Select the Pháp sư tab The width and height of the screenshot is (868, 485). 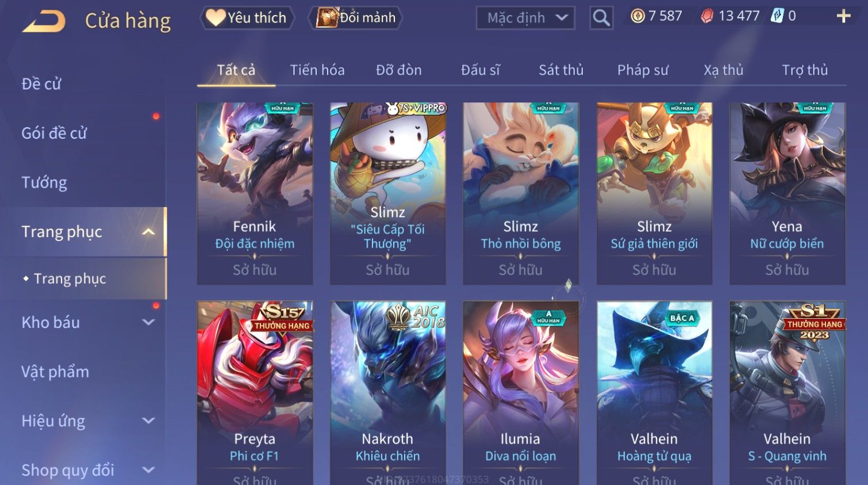(x=643, y=70)
